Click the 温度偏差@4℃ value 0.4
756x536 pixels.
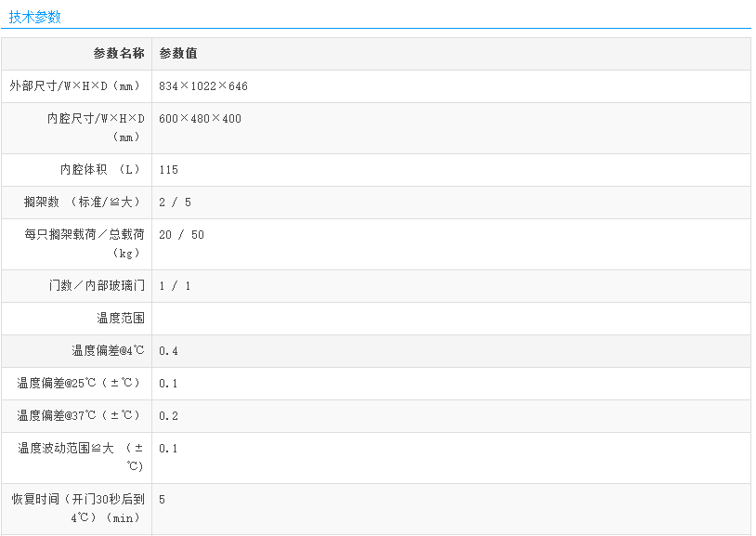point(168,351)
